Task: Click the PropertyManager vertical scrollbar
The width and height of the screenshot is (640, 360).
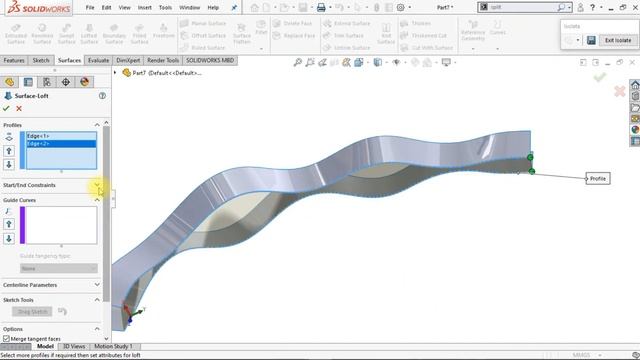Action: click(107, 213)
